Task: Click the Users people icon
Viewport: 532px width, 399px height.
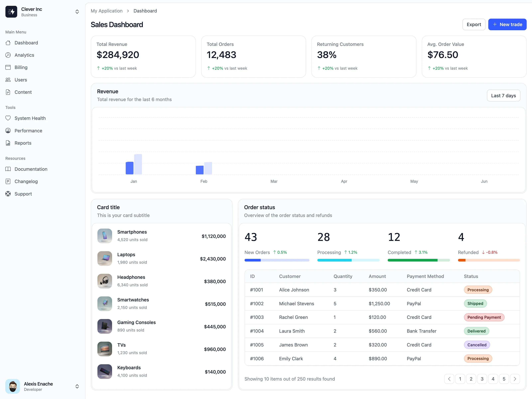Action: 8,80
